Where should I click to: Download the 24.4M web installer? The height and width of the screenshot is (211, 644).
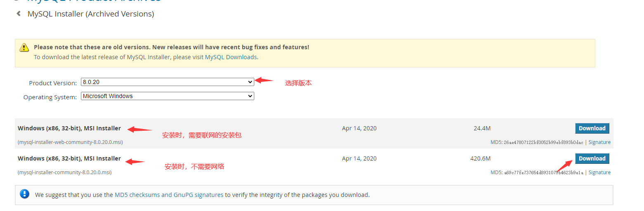pyautogui.click(x=592, y=128)
